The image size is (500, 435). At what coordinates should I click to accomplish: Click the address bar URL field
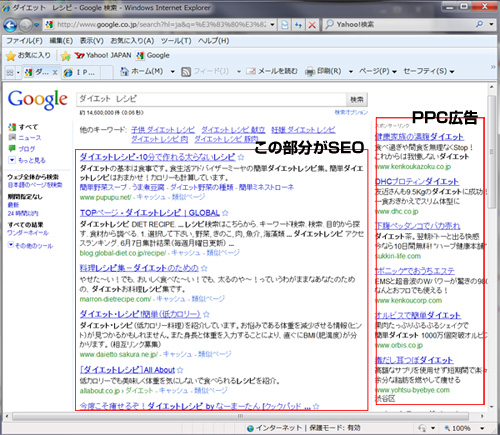(x=161, y=25)
